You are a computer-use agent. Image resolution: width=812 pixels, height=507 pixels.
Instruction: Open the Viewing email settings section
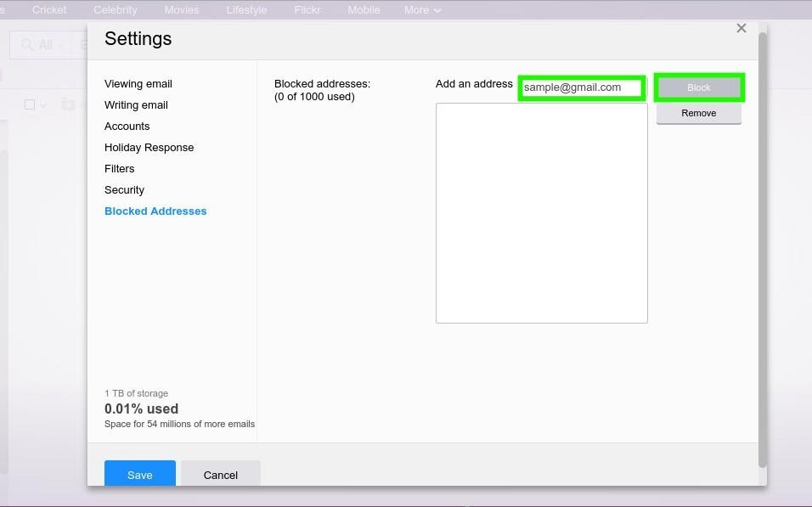click(x=138, y=83)
